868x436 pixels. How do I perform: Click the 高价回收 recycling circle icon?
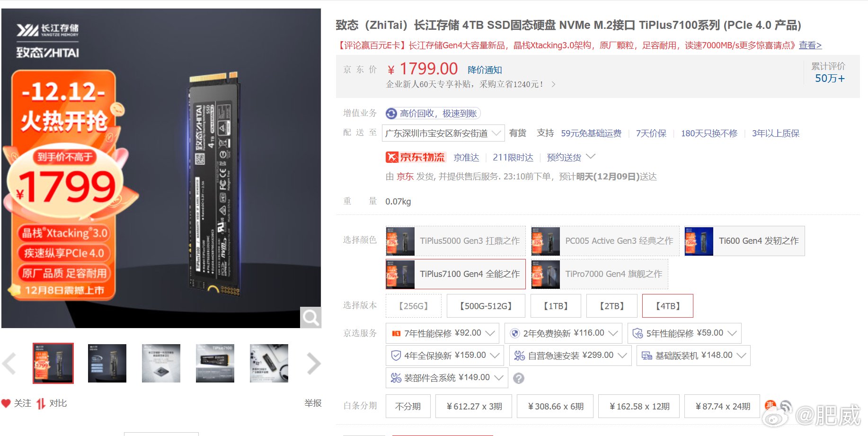click(x=391, y=114)
